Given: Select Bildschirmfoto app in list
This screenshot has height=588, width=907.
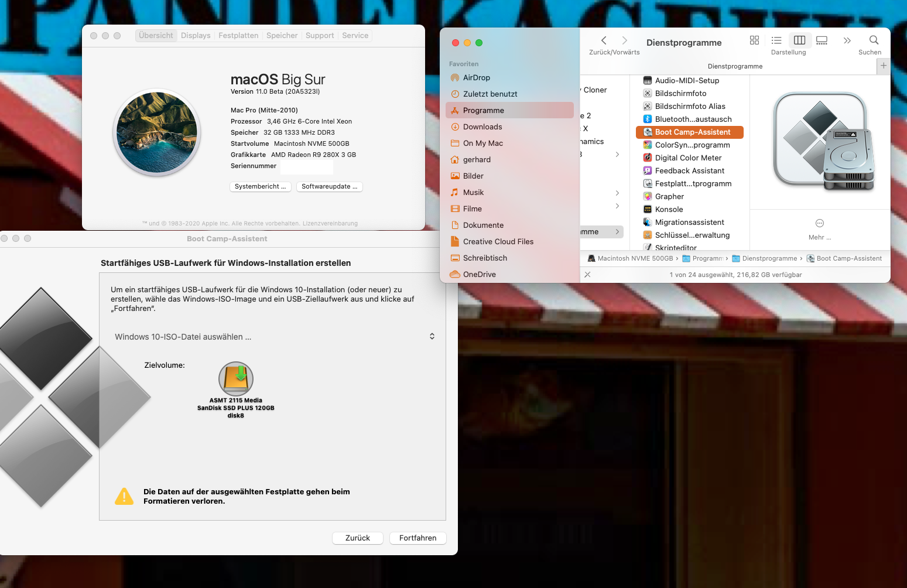Looking at the screenshot, I should click(689, 94).
